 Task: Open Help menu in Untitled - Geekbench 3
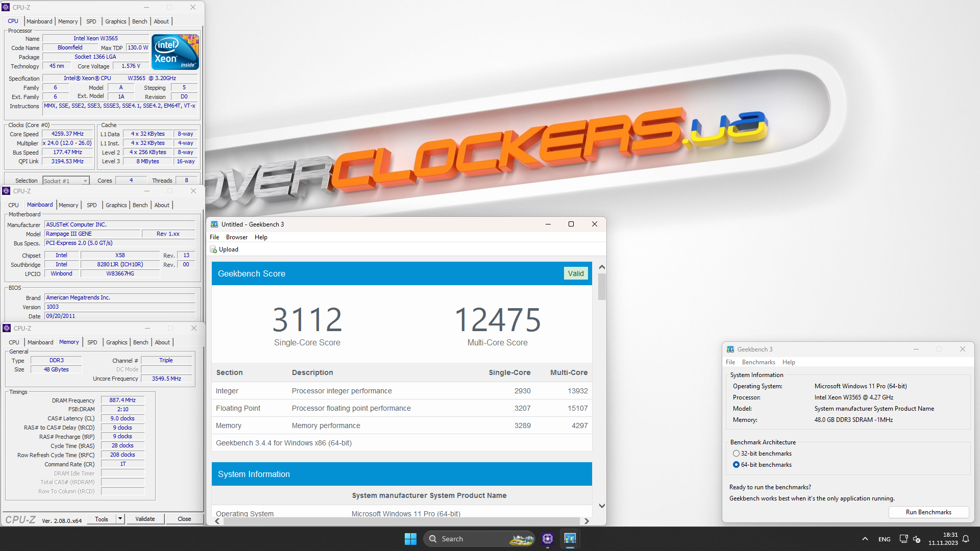click(261, 237)
